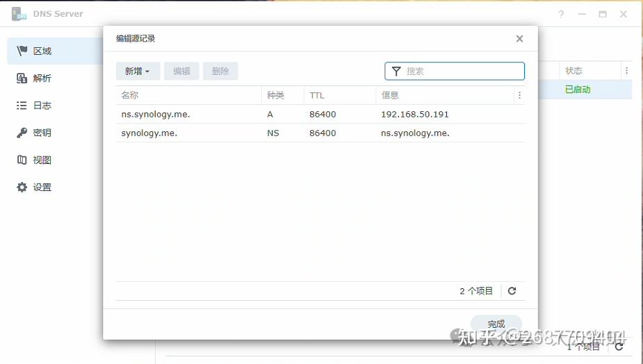The image size is (643, 364).
Task: Click the map icon beside 视图
Action: point(22,160)
